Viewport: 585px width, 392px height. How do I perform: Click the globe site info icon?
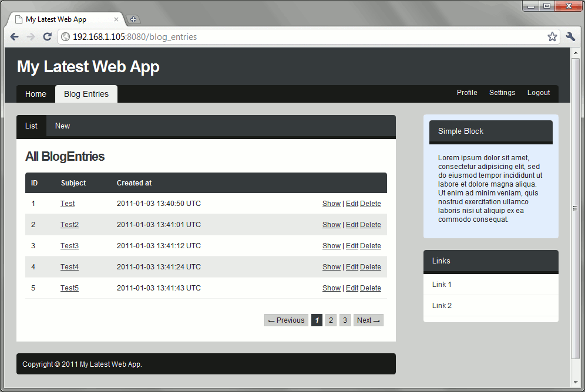65,36
